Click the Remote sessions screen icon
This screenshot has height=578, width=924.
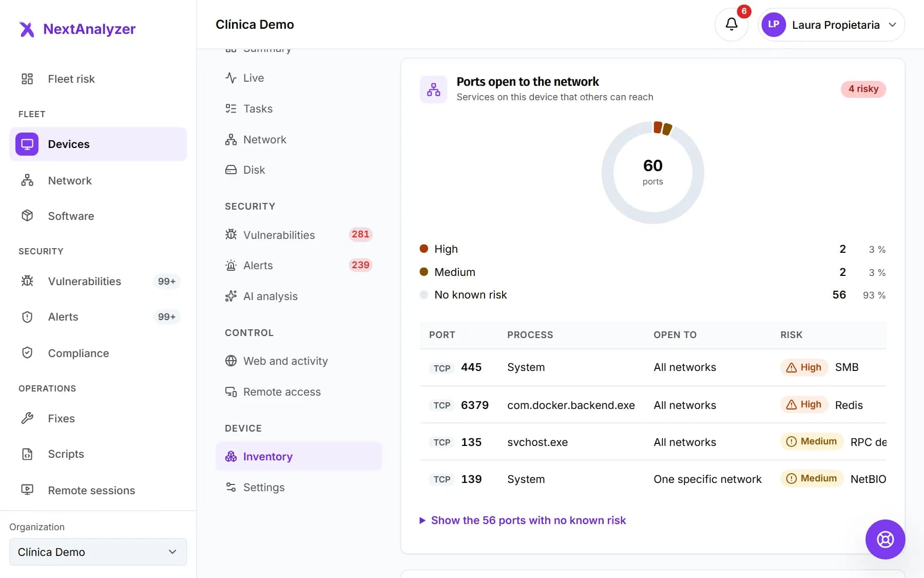coord(27,490)
